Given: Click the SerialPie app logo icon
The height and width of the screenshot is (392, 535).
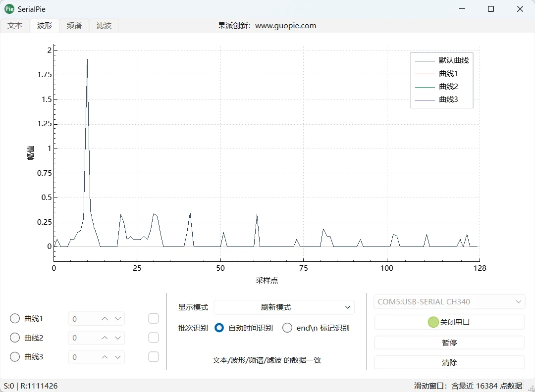Looking at the screenshot, I should [9, 9].
